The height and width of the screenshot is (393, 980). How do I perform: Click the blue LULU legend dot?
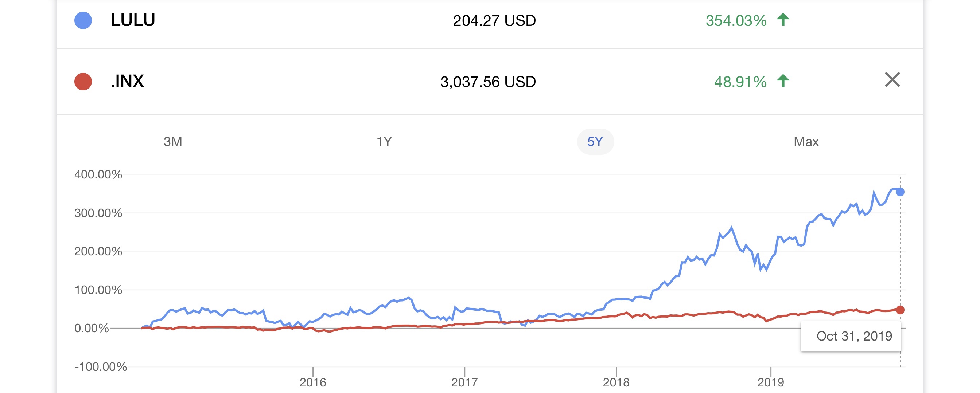(x=83, y=20)
